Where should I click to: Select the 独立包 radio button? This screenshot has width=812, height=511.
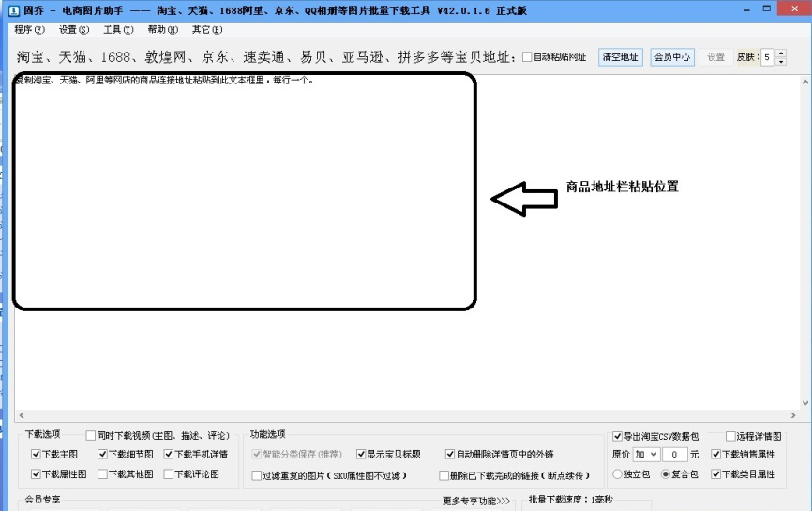pyautogui.click(x=617, y=473)
